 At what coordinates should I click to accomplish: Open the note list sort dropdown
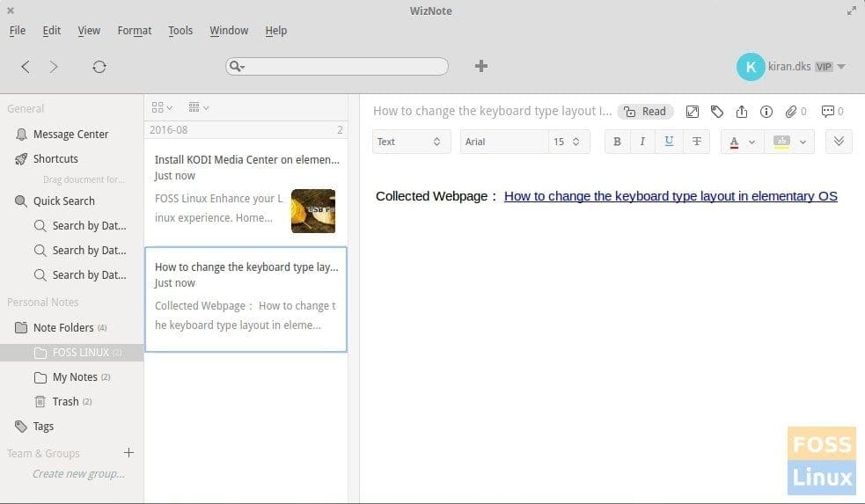(199, 107)
